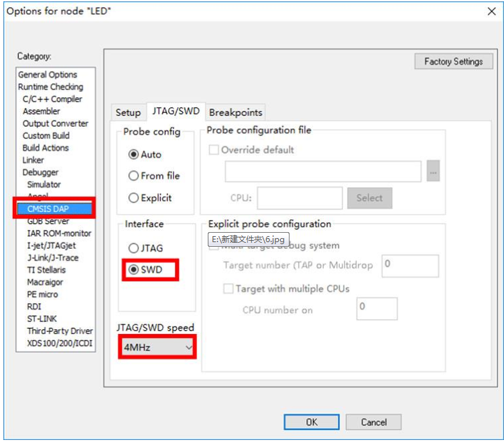The height and width of the screenshot is (442, 504).
Task: Click the Factory Settings button
Action: click(453, 62)
